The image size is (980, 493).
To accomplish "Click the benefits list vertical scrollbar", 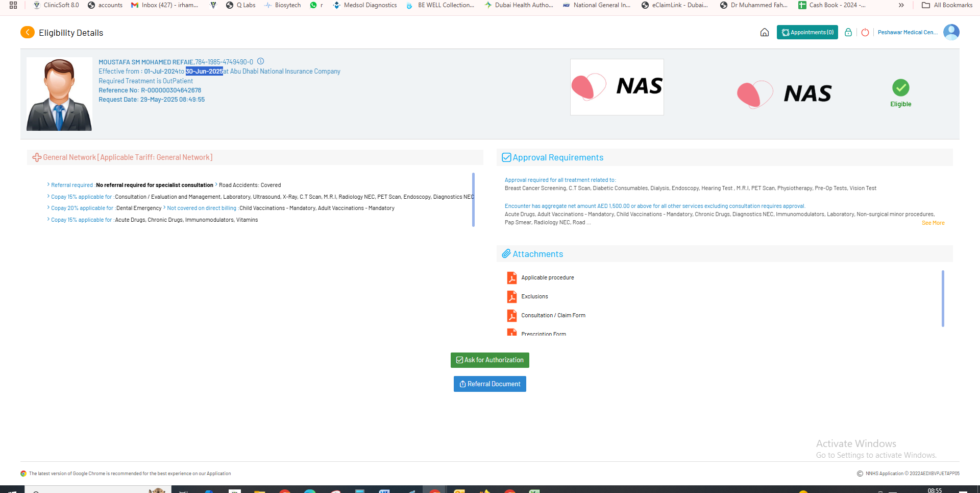I will [473, 199].
